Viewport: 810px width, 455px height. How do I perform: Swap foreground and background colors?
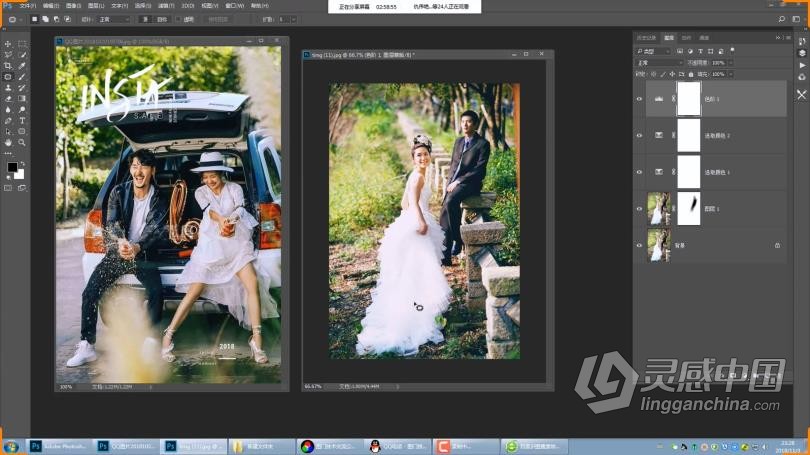point(22,164)
